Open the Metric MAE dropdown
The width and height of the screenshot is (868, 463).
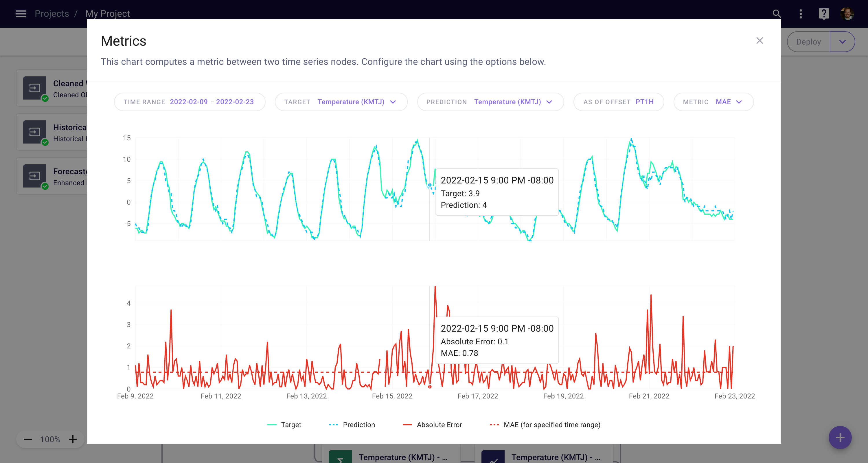pyautogui.click(x=714, y=102)
